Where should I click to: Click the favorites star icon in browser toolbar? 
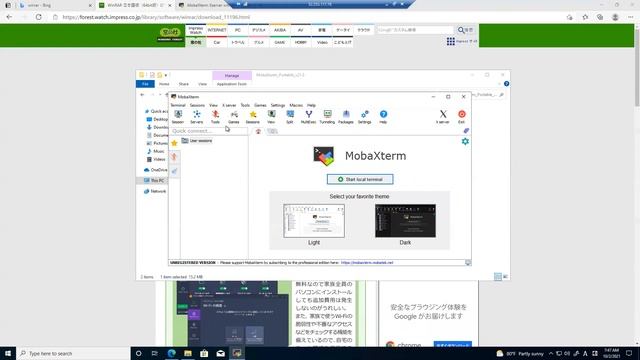[585, 17]
